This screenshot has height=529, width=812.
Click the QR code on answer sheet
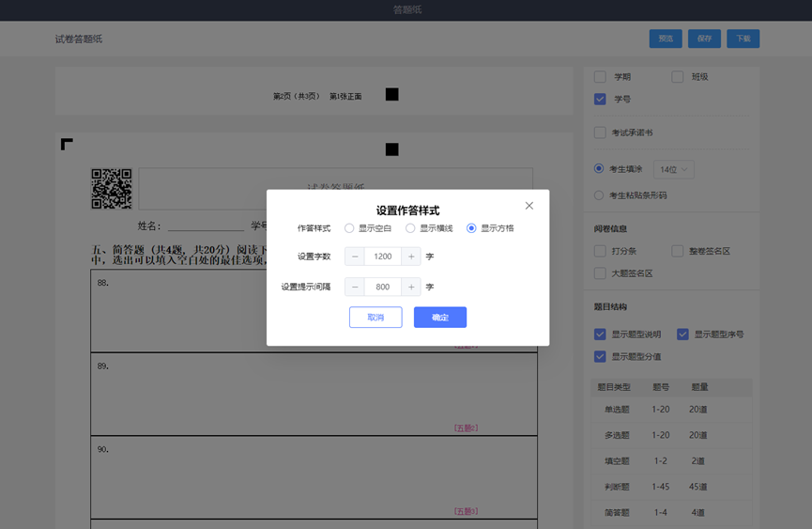coord(112,189)
